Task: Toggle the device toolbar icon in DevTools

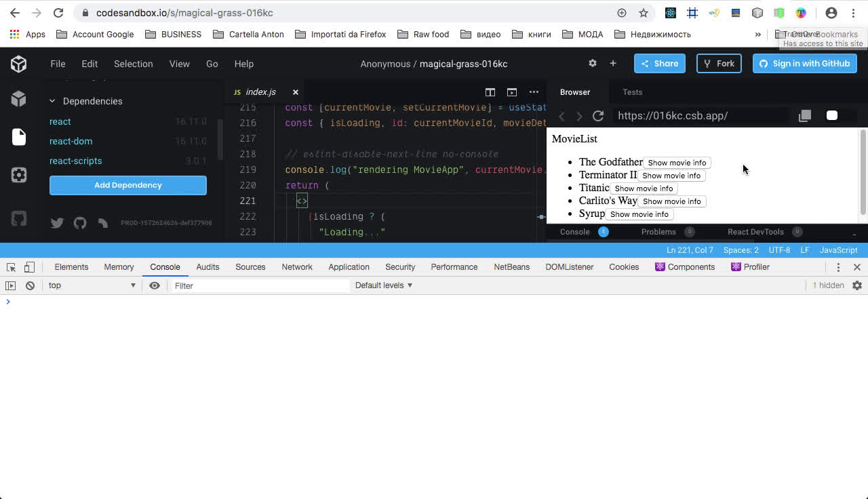Action: tap(29, 267)
